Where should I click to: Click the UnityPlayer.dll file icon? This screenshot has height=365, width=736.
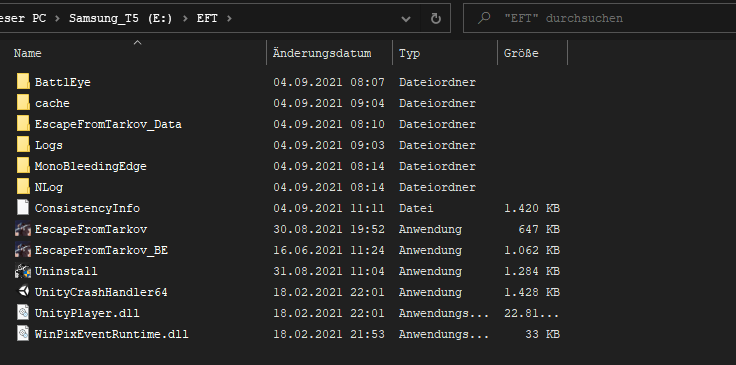(x=23, y=313)
